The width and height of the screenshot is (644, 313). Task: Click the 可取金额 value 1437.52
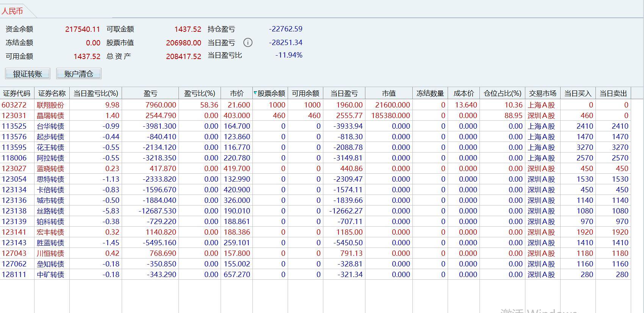click(x=188, y=29)
